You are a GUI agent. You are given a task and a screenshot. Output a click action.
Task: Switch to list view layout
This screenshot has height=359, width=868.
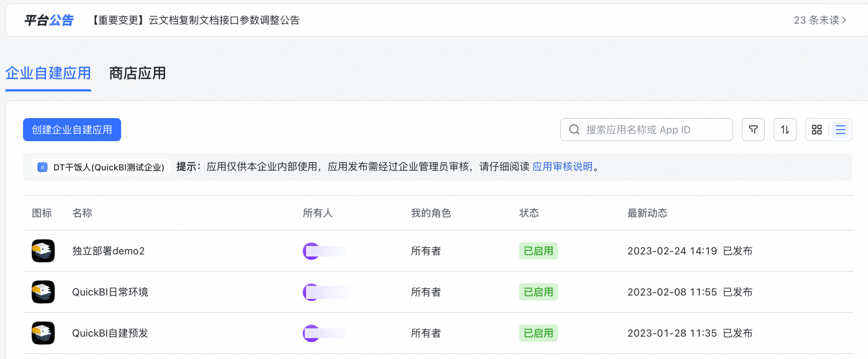840,130
